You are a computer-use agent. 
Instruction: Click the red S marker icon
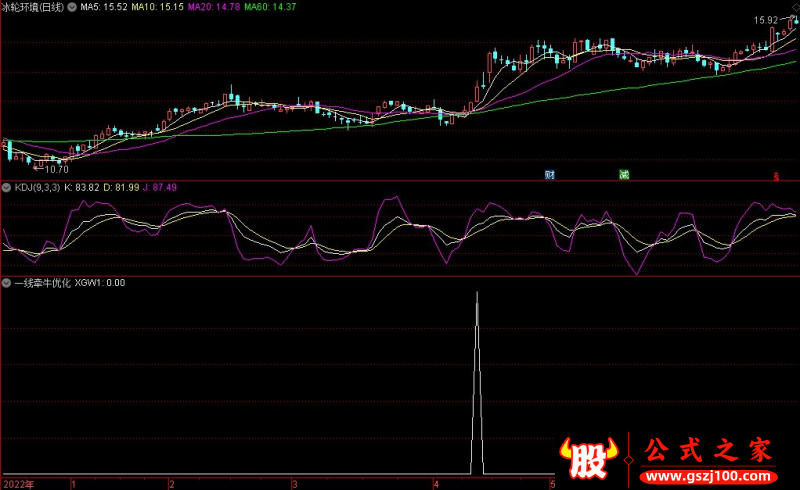(775, 176)
